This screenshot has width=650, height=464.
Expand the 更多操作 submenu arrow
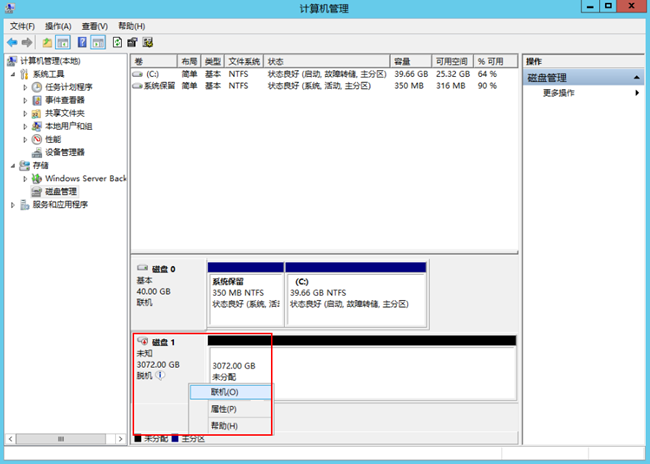(637, 93)
